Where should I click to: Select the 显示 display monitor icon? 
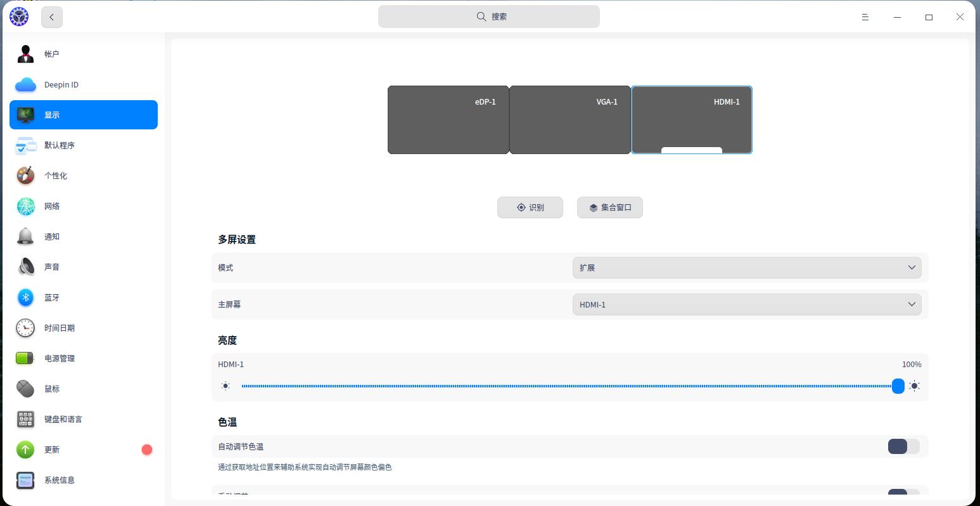(x=25, y=115)
